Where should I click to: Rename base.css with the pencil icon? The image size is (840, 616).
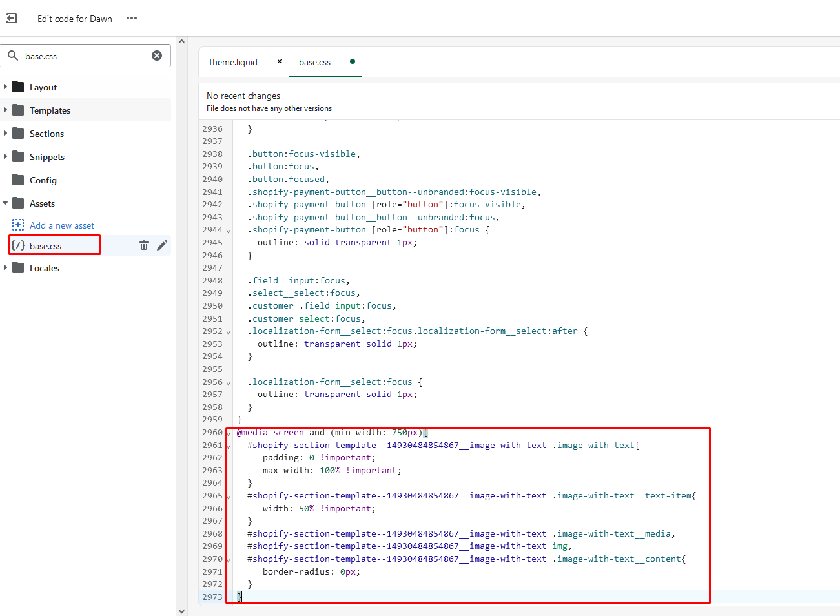162,245
